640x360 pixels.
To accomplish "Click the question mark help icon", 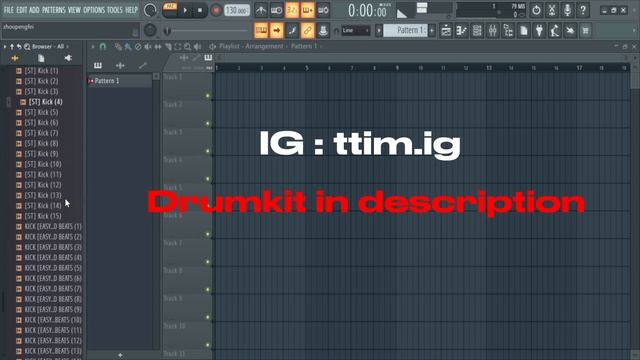I will tap(583, 10).
